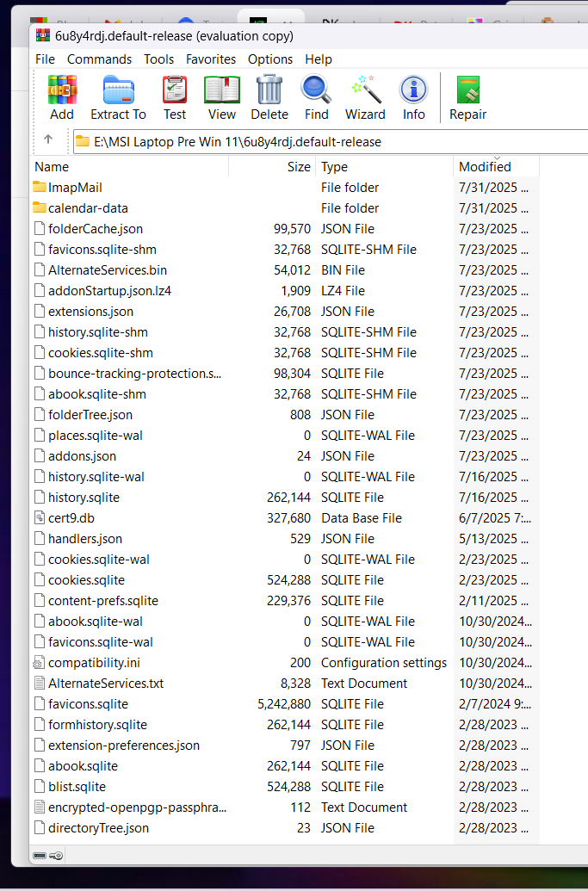Select abook.sqlite file name

click(x=83, y=766)
